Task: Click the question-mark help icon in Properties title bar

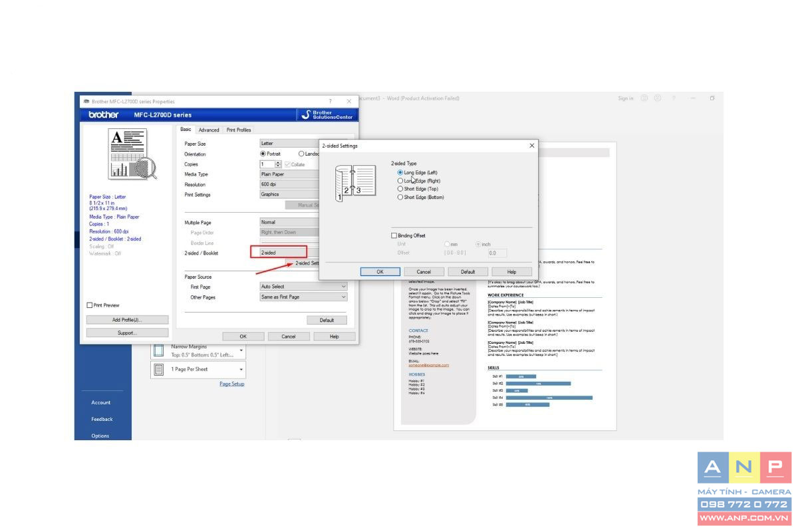Action: click(x=331, y=101)
